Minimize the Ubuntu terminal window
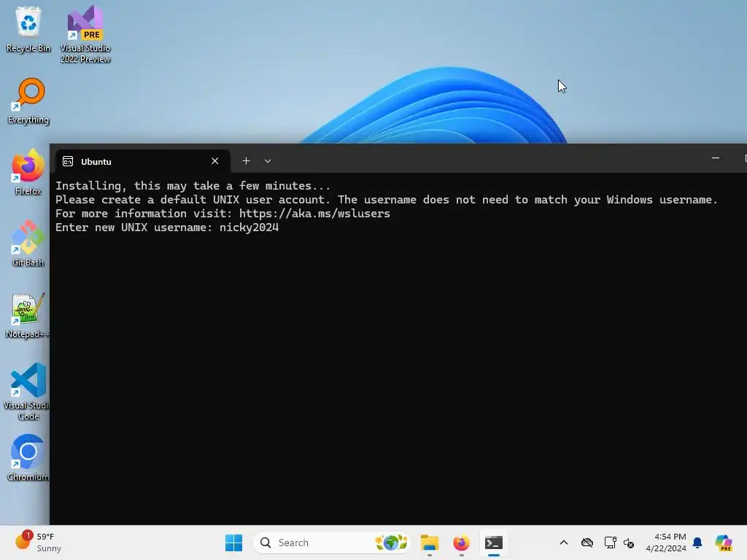Image resolution: width=747 pixels, height=560 pixels. (x=716, y=158)
